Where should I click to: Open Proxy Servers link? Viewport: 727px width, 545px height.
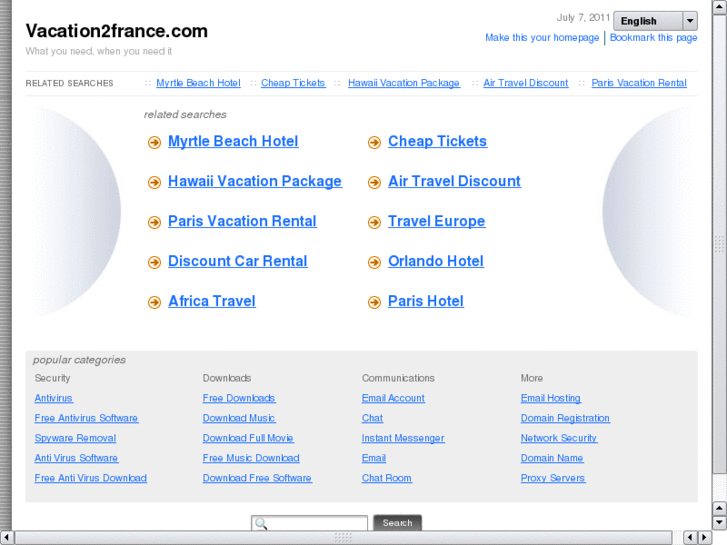[x=553, y=478]
